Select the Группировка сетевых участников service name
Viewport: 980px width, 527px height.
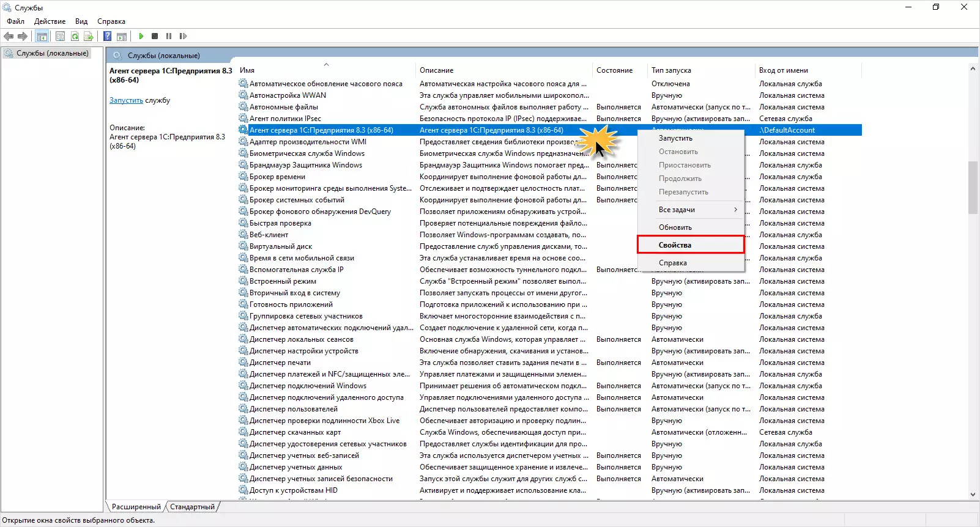point(306,316)
